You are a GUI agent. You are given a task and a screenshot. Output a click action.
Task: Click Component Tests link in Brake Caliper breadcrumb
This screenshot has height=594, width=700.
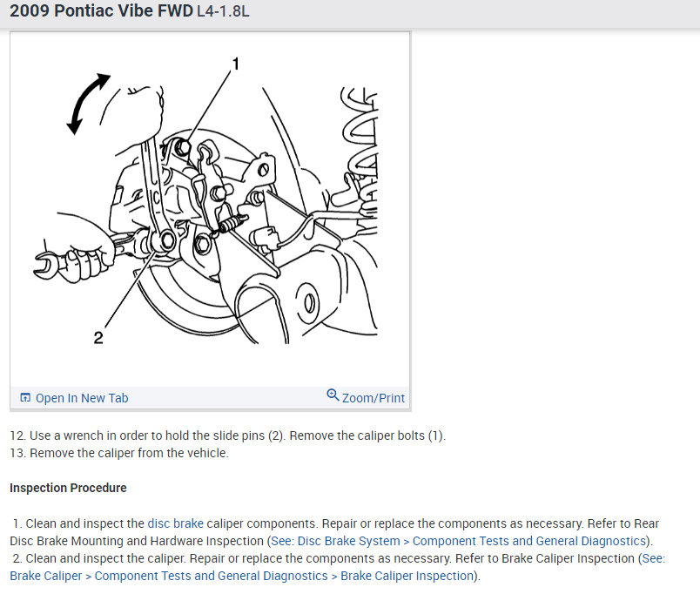(x=212, y=576)
